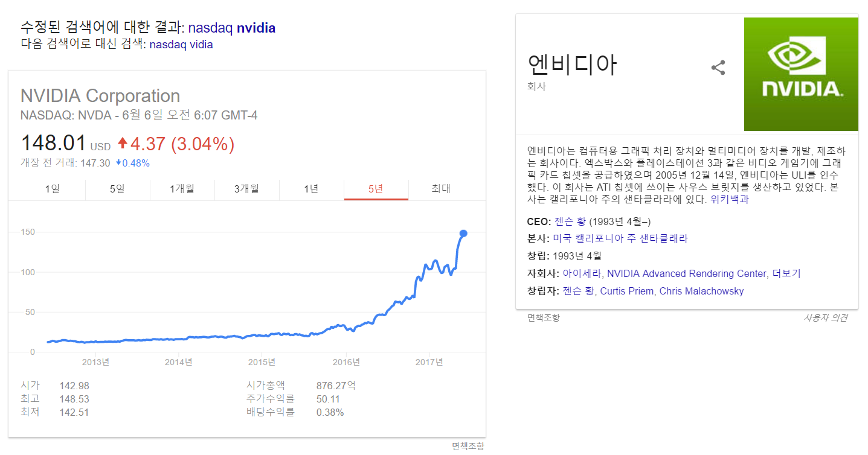868x455 pixels.
Task: Click the 2013년 axis label
Action: [95, 361]
